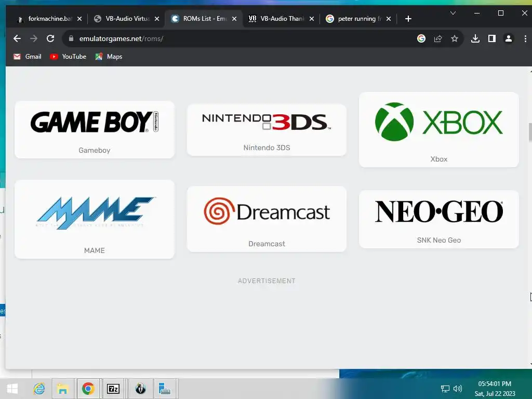
Task: Open the Dreamcast ROMs card
Action: point(267,219)
